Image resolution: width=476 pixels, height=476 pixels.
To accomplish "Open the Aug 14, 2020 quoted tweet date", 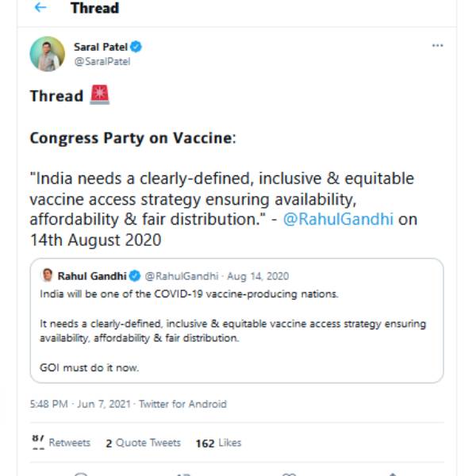I will coord(258,276).
